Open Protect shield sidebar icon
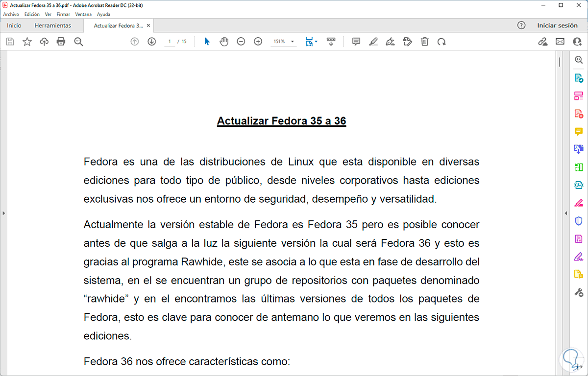The height and width of the screenshot is (376, 588). 579,220
